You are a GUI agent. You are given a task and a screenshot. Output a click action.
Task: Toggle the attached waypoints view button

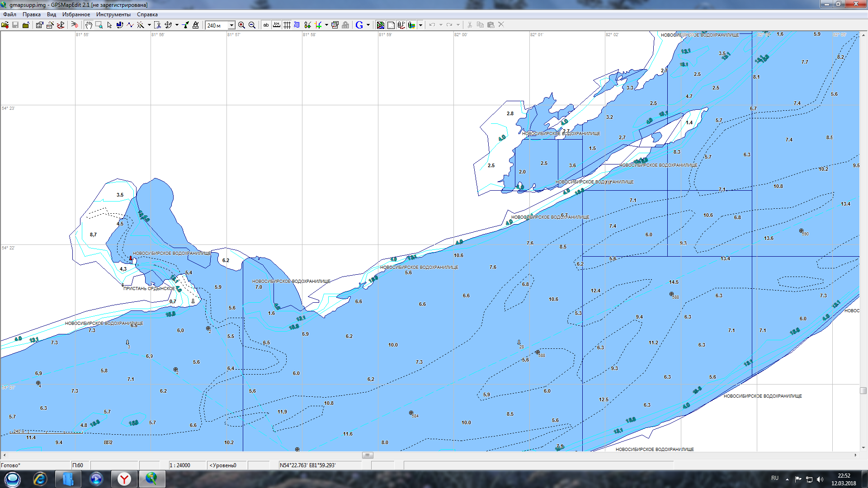point(401,25)
